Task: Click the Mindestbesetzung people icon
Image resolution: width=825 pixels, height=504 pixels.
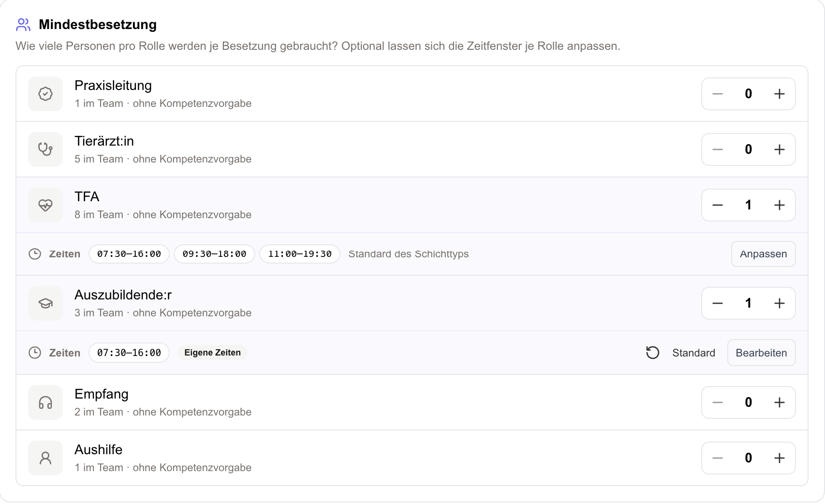Action: [x=23, y=25]
